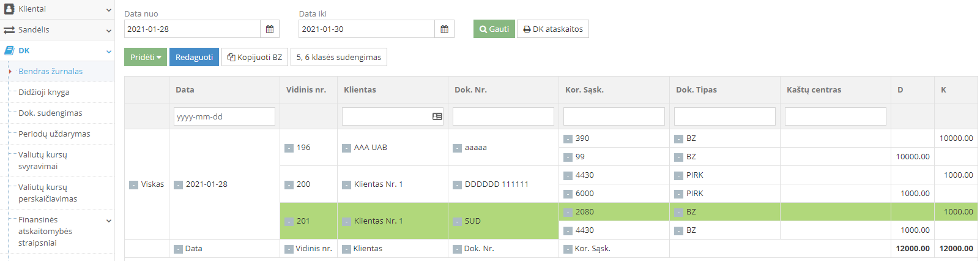The width and height of the screenshot is (980, 261).
Task: Collapse the Viskas group row
Action: tap(133, 184)
